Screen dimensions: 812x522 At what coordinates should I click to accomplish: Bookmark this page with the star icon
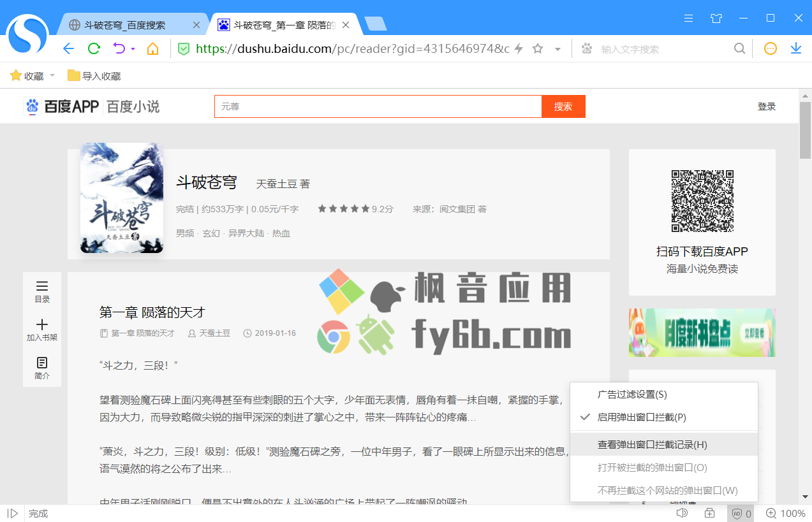(538, 49)
